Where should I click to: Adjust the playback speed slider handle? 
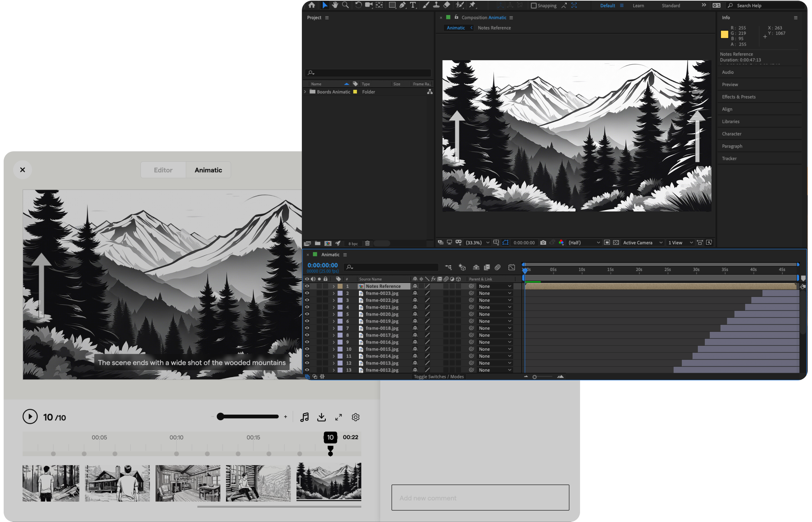point(220,417)
